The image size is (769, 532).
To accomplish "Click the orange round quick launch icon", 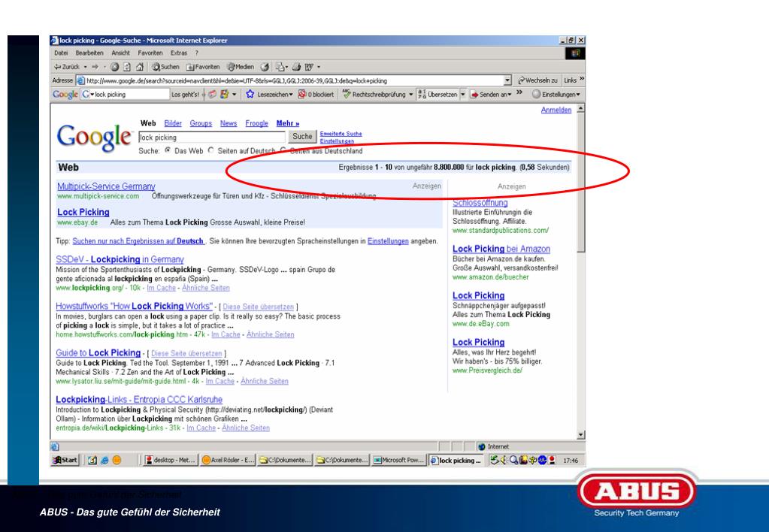I will click(117, 460).
